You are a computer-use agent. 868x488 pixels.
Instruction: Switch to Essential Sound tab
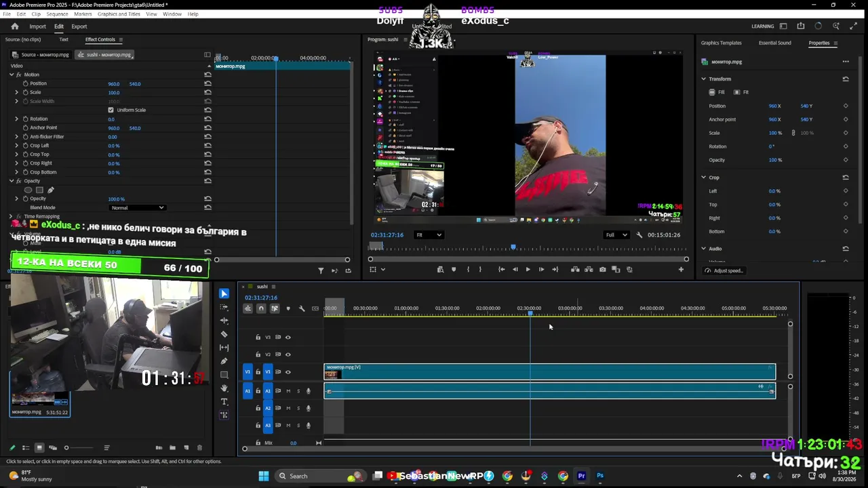tap(775, 43)
